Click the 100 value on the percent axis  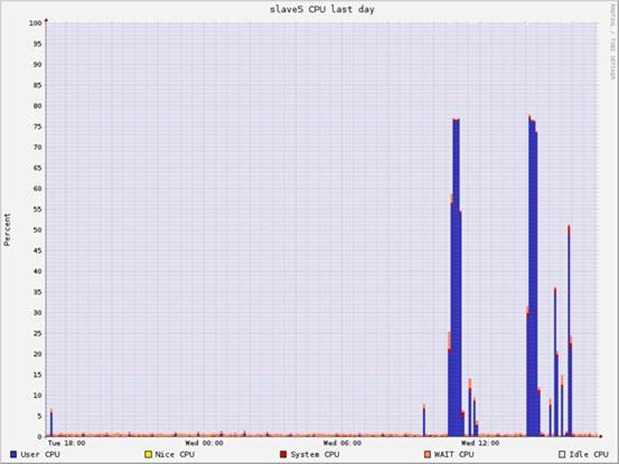click(35, 23)
